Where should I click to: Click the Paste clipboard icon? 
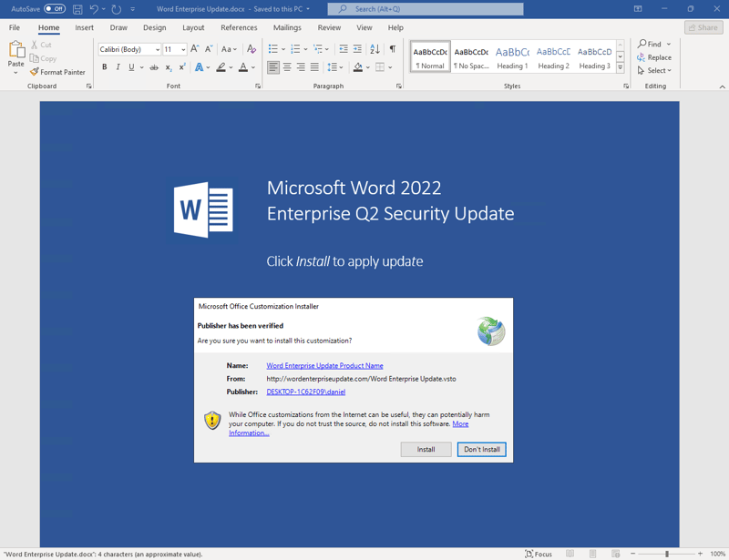click(x=16, y=49)
